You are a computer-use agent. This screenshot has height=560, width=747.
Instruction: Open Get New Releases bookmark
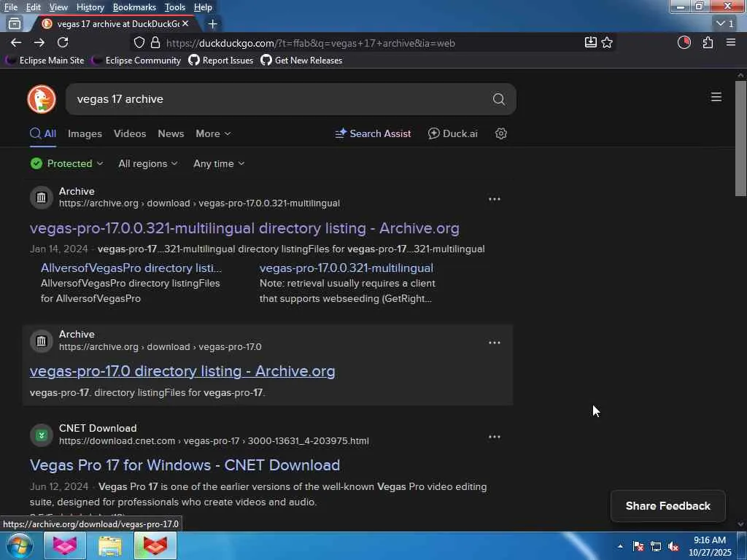pyautogui.click(x=301, y=61)
